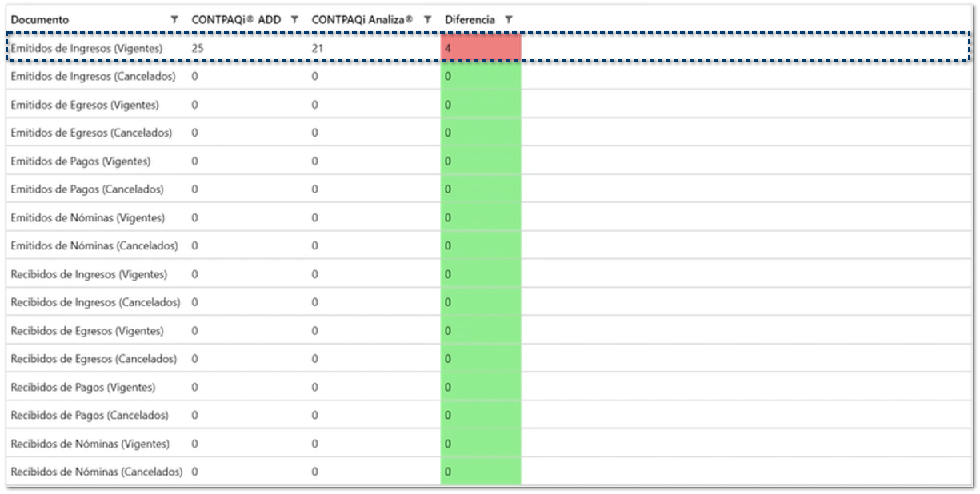The width and height of the screenshot is (980, 494).
Task: Select the Emitidos de Ingresos (Cancelados) row
Action: point(489,76)
